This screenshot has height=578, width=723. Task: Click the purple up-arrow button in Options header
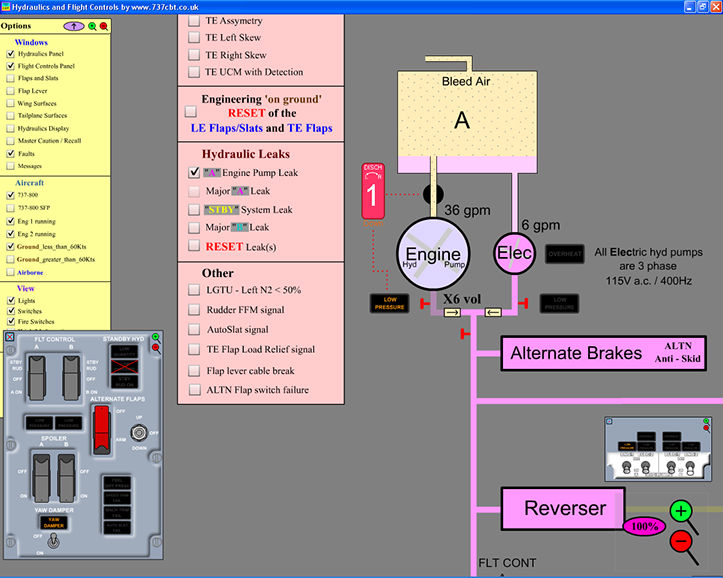(x=72, y=25)
